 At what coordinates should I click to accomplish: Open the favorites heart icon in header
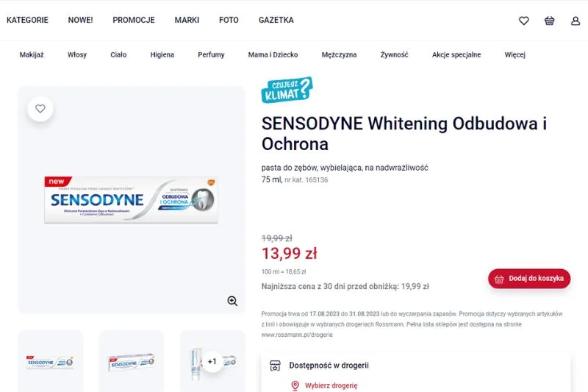pos(524,21)
